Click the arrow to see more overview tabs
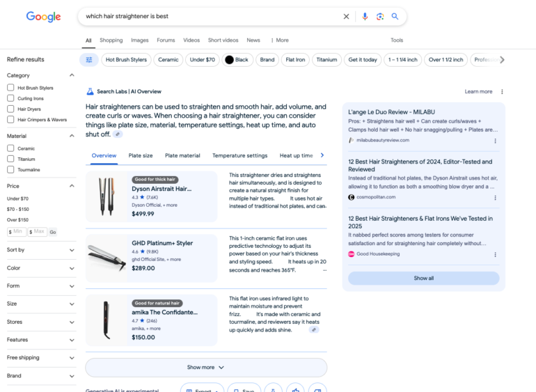The height and width of the screenshot is (392, 536). click(322, 155)
